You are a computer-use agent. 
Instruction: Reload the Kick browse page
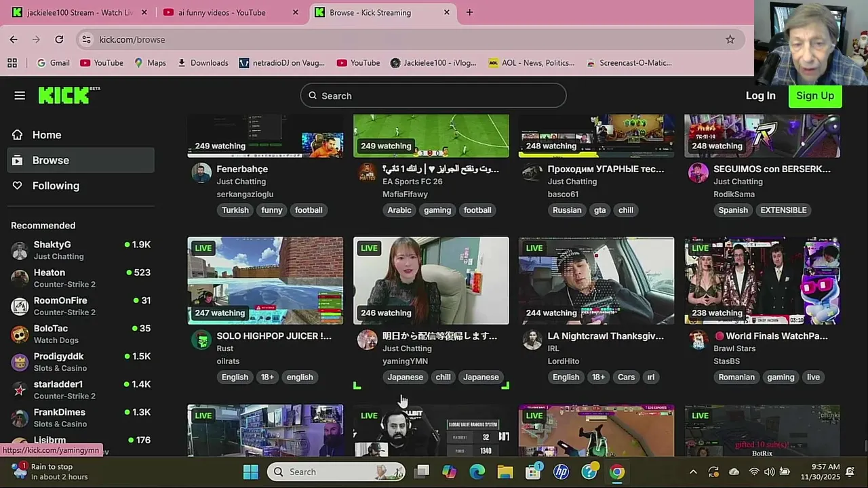(x=59, y=39)
